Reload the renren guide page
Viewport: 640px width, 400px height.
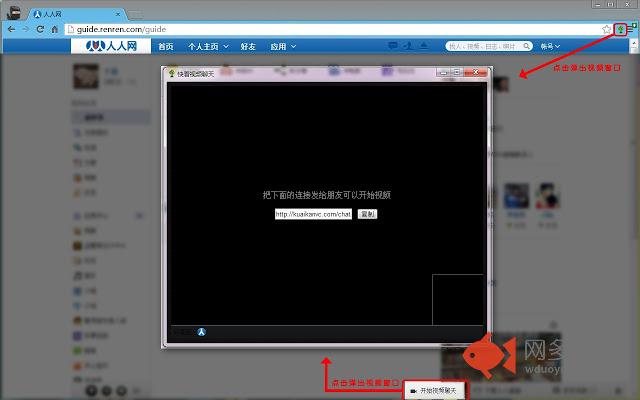click(x=40, y=29)
